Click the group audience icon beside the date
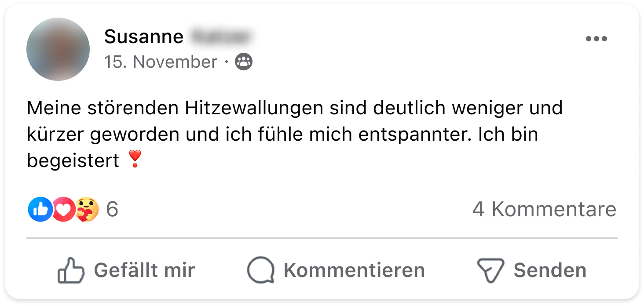Screen dimensions: 644x306 [244, 62]
